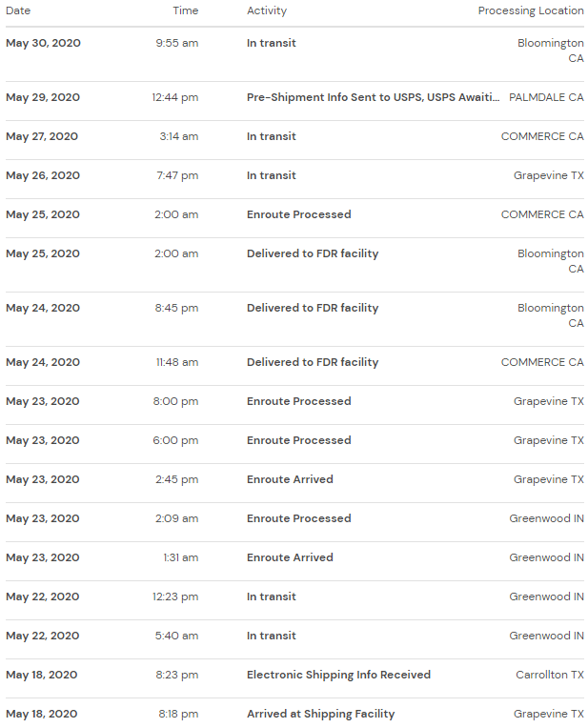Select the 2:45 pm Enroute Arrived time
The width and height of the screenshot is (588, 728).
(x=177, y=479)
